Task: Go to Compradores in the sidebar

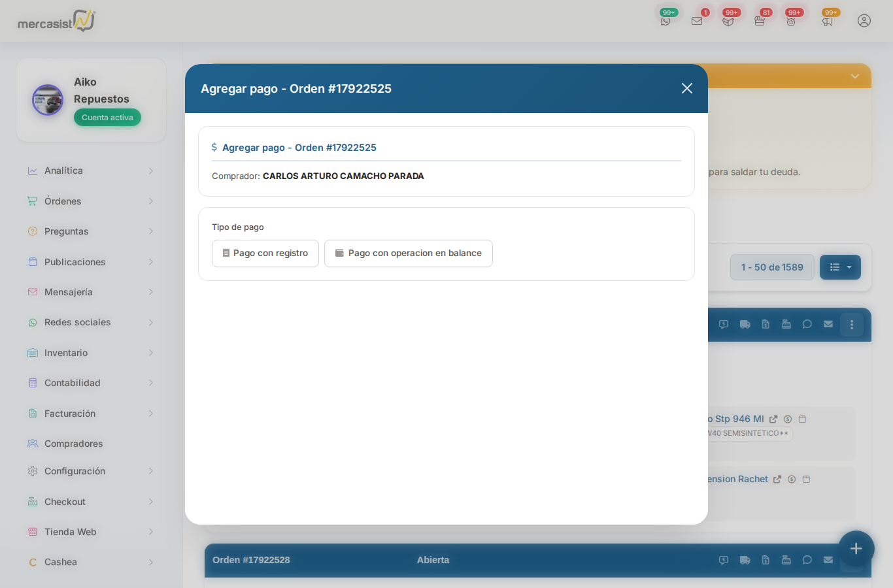Action: 73,444
